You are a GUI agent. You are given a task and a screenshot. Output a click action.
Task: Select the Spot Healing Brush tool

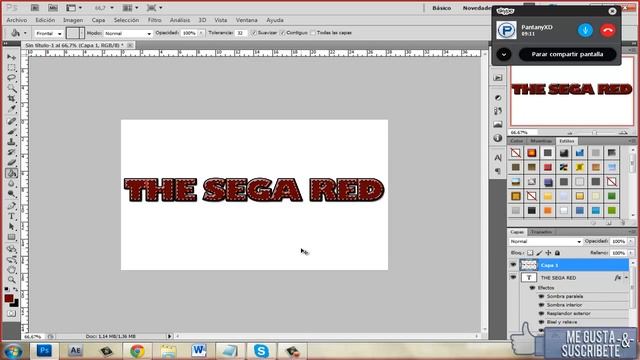pos(11,121)
